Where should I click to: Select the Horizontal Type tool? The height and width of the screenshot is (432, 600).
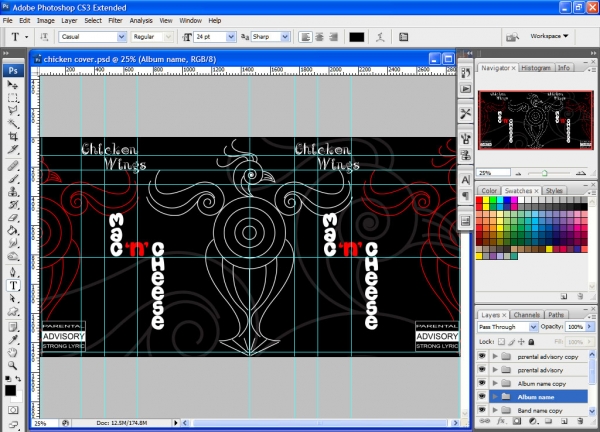[x=13, y=285]
